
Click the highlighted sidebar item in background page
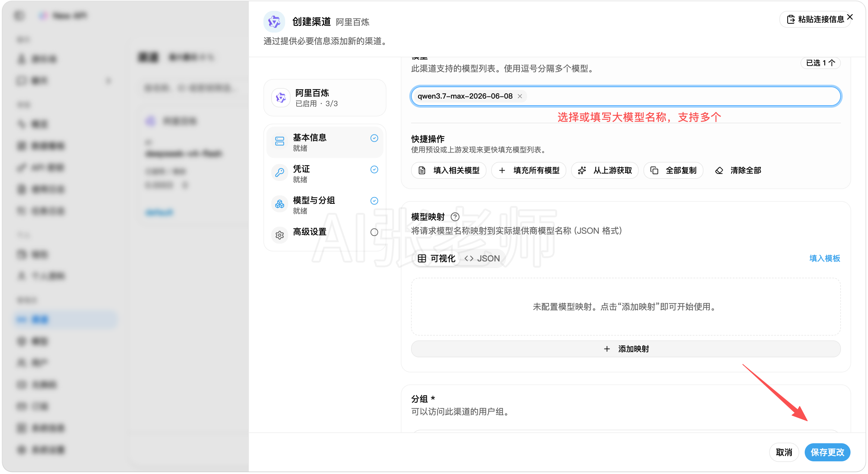point(66,319)
